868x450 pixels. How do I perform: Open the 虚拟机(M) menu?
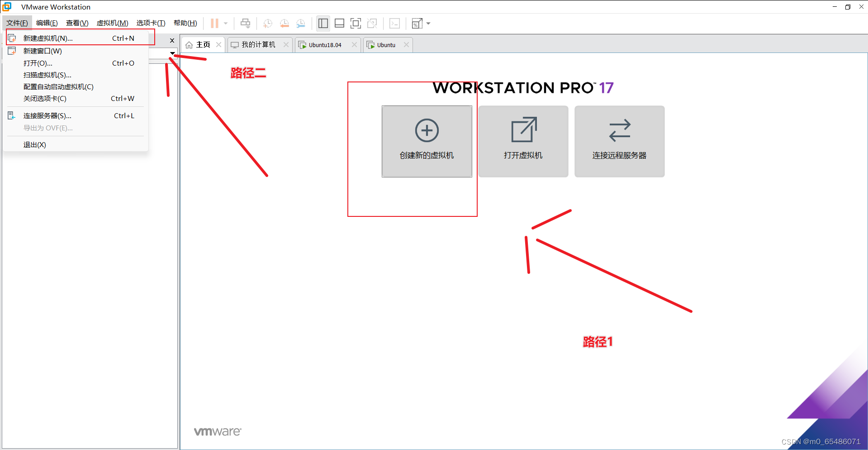(x=112, y=23)
